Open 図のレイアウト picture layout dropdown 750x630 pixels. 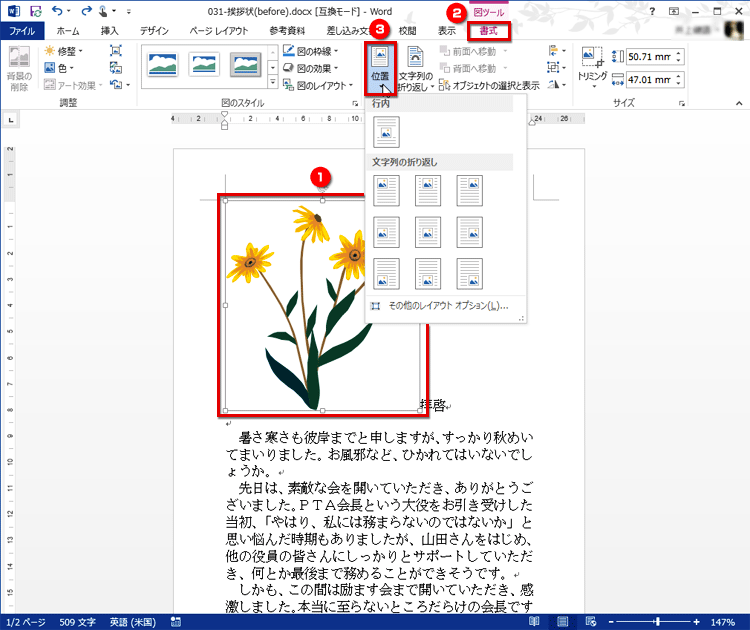pos(318,86)
